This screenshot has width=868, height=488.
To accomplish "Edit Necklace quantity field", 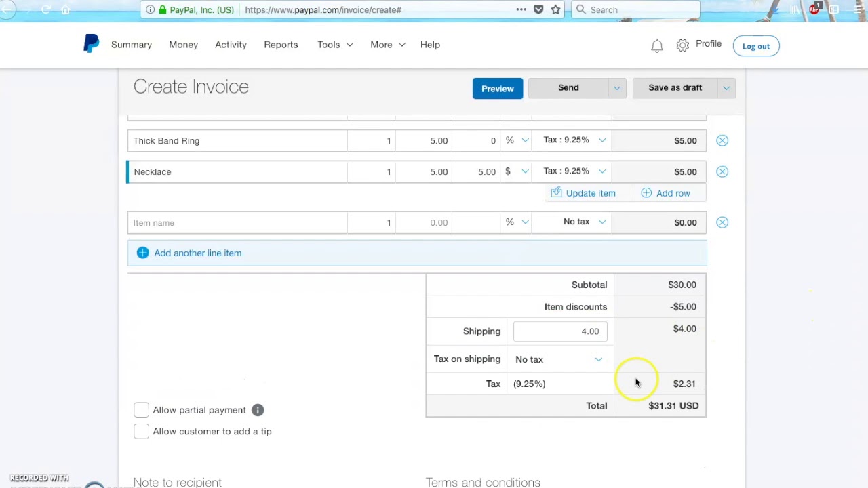I will pos(372,171).
